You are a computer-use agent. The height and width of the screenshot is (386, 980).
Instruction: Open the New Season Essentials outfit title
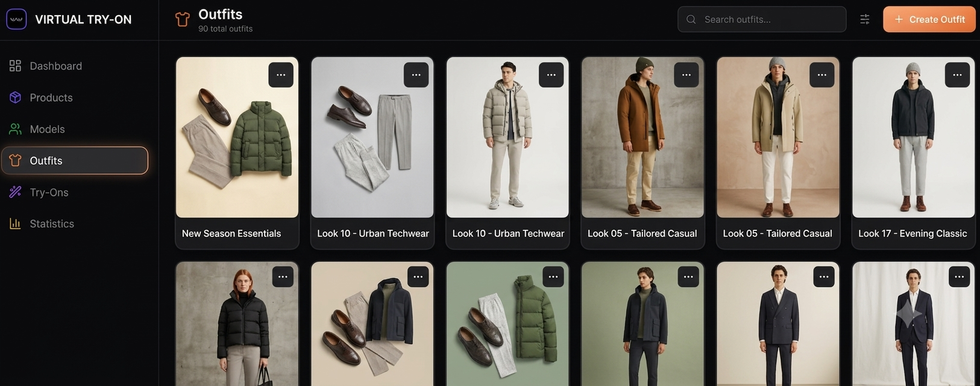pyautogui.click(x=231, y=233)
